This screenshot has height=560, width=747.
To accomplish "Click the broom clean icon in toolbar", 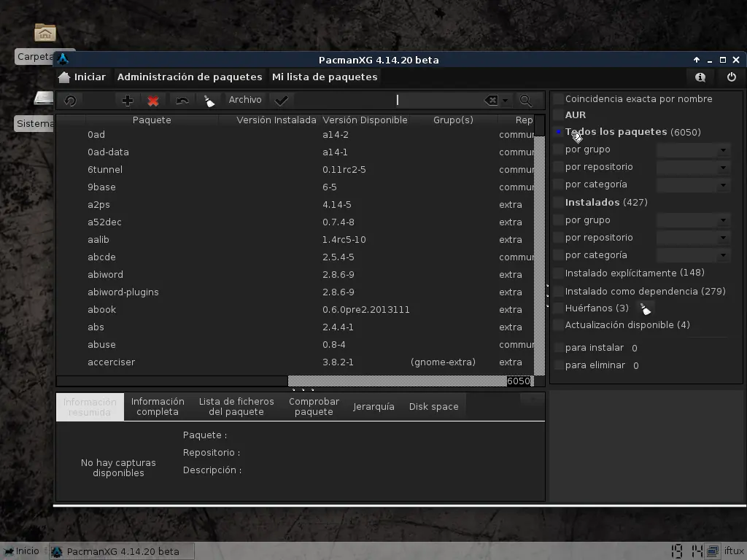I will click(x=209, y=101).
